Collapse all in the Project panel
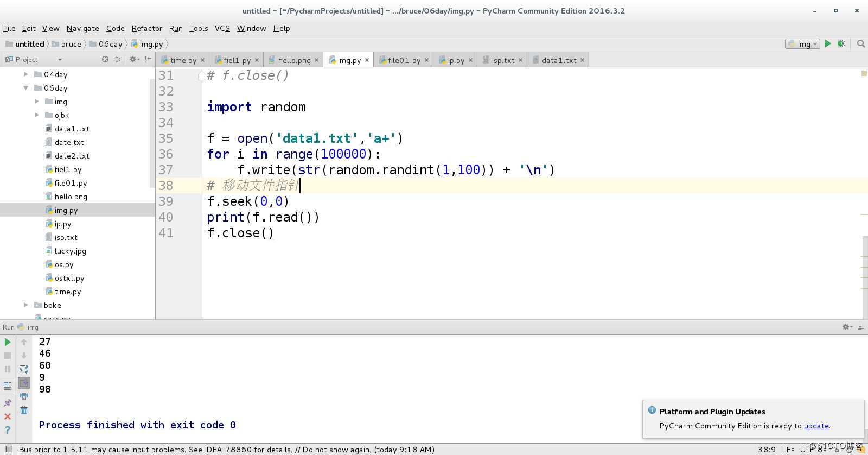The height and width of the screenshot is (455, 868). [x=117, y=59]
